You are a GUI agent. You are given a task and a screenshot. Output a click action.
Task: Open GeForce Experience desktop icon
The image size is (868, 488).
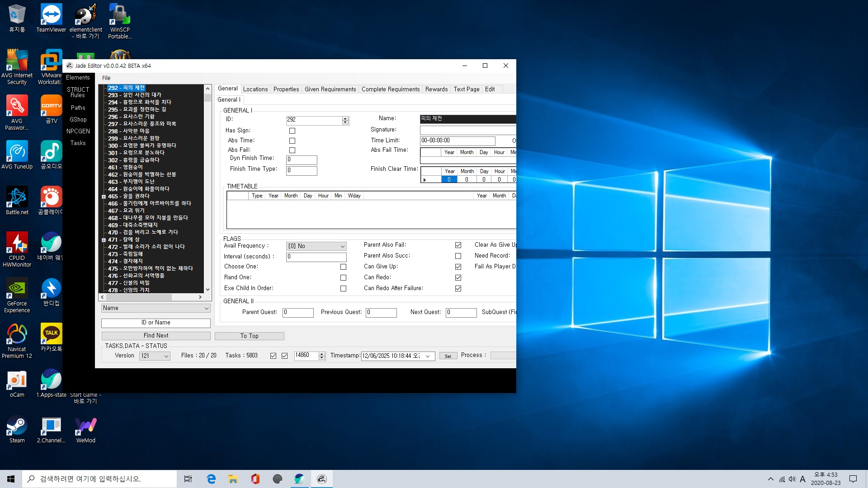pos(17,295)
